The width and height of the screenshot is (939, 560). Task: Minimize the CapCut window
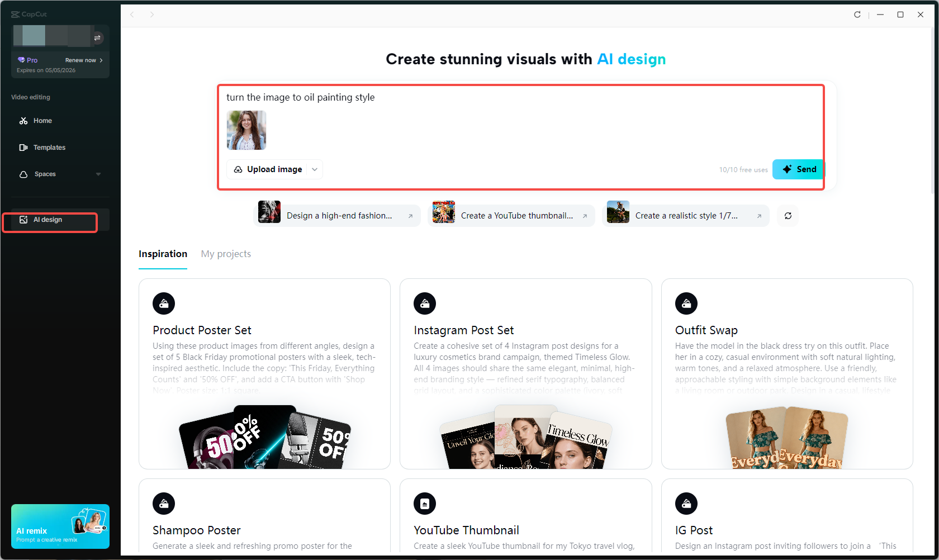click(880, 15)
